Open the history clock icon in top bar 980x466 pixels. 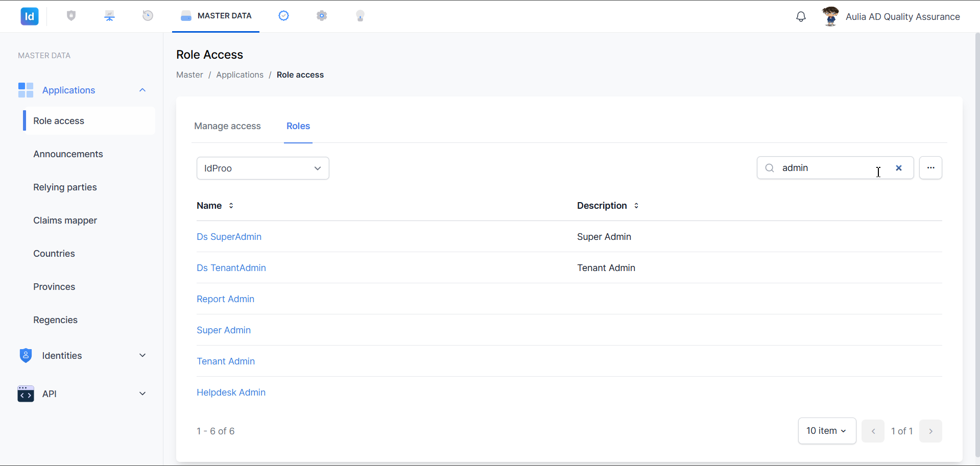tap(148, 16)
